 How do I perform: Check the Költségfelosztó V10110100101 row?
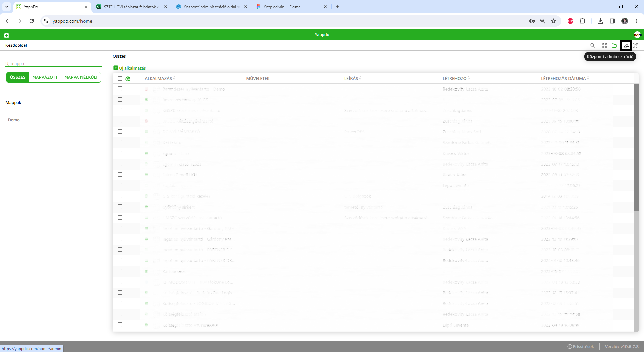point(120,325)
